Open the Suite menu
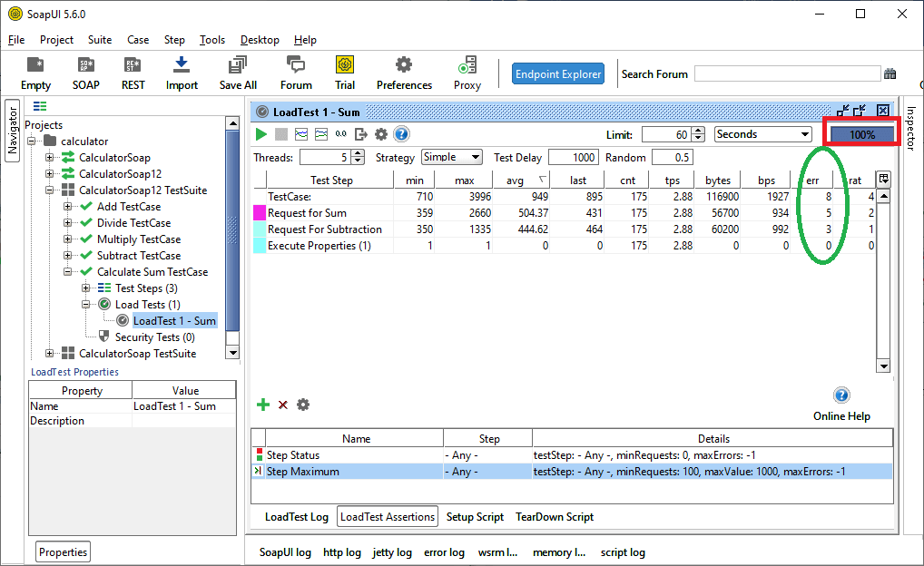The image size is (924, 566). pyautogui.click(x=100, y=40)
